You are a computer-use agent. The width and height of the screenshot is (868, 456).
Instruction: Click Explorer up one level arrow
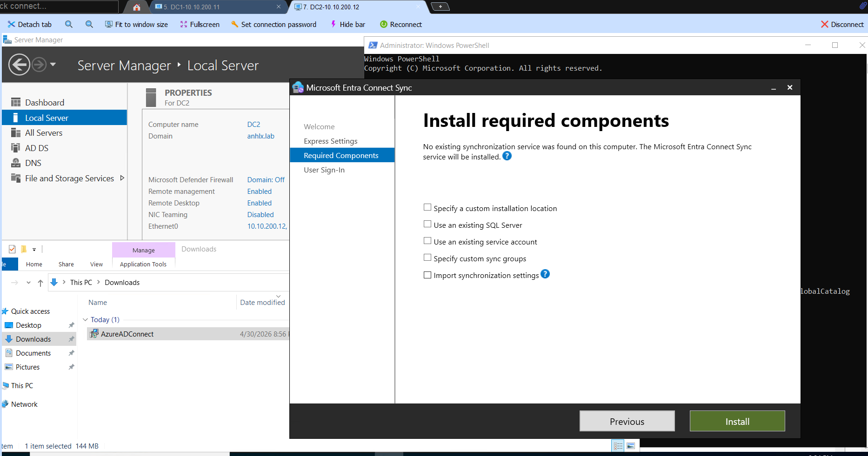[x=40, y=283]
